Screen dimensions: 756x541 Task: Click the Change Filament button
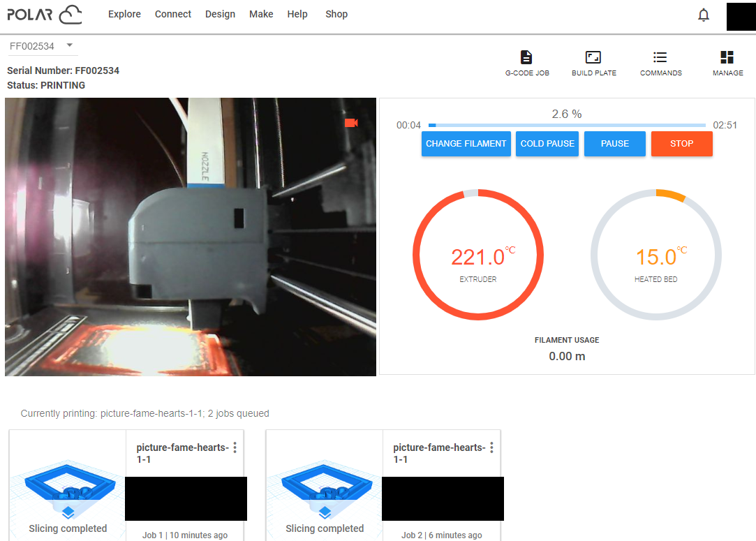[x=466, y=144]
